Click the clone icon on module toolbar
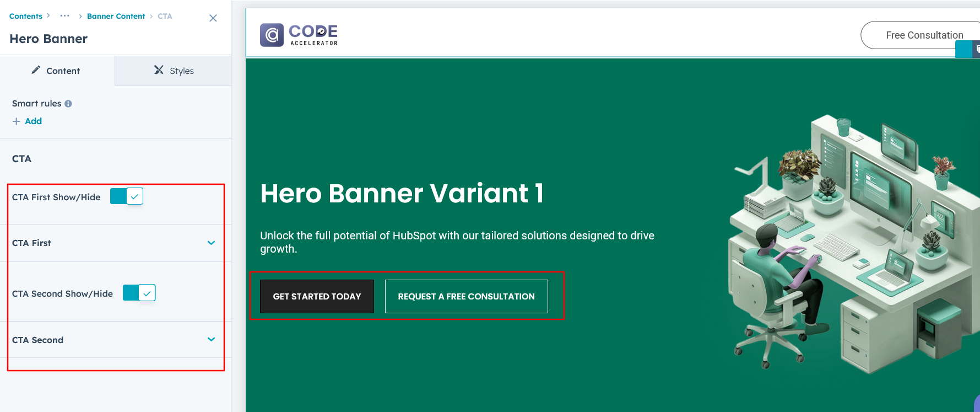The height and width of the screenshot is (412, 980). [x=977, y=50]
